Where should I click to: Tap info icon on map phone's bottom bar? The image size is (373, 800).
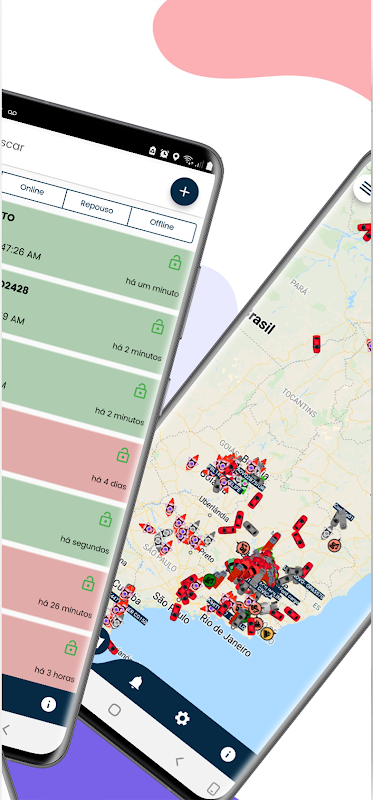(x=228, y=754)
